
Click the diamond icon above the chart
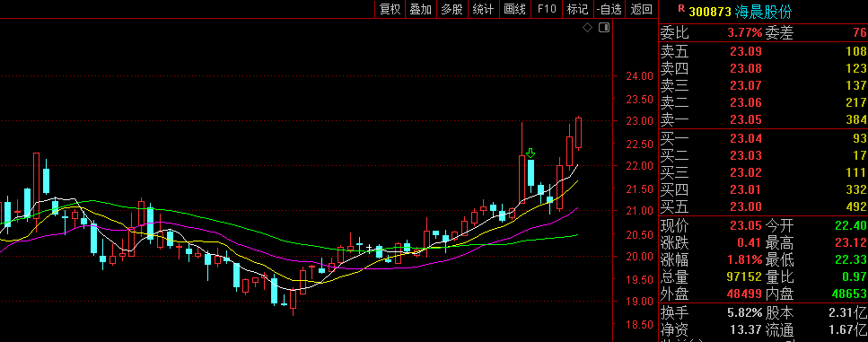587,28
